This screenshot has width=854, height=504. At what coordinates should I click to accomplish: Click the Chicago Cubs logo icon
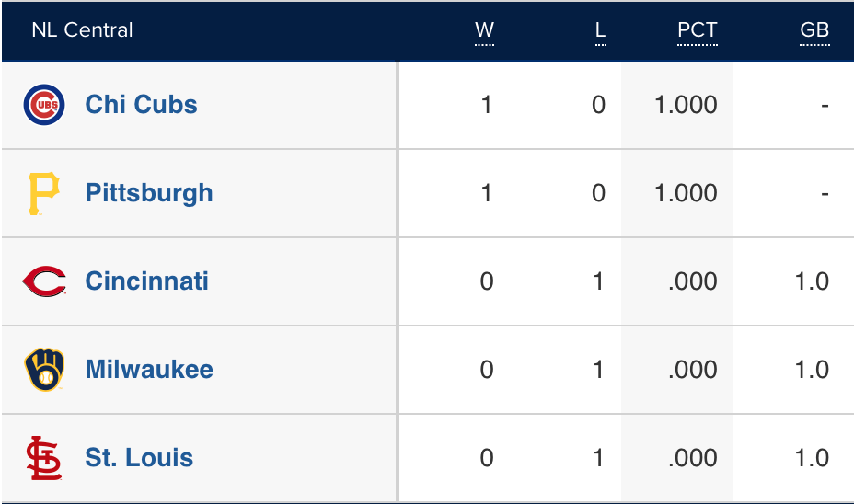tap(43, 105)
